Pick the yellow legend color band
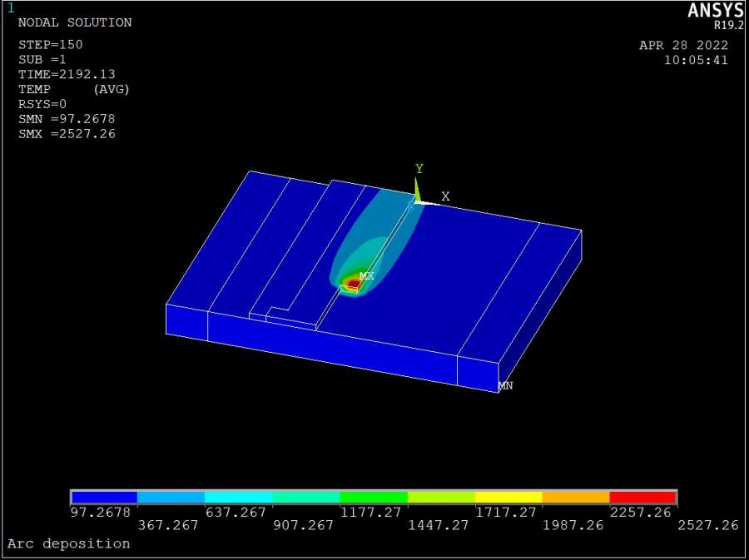 point(508,497)
